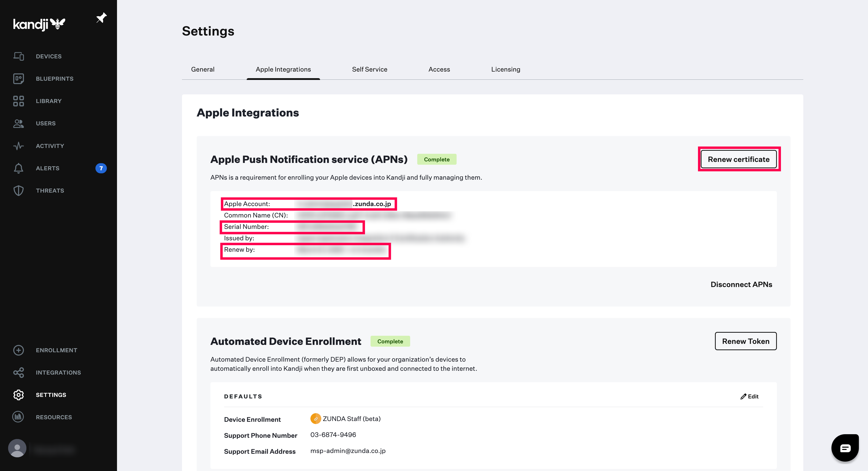Click the Resources books icon
The height and width of the screenshot is (471, 868).
click(x=19, y=417)
